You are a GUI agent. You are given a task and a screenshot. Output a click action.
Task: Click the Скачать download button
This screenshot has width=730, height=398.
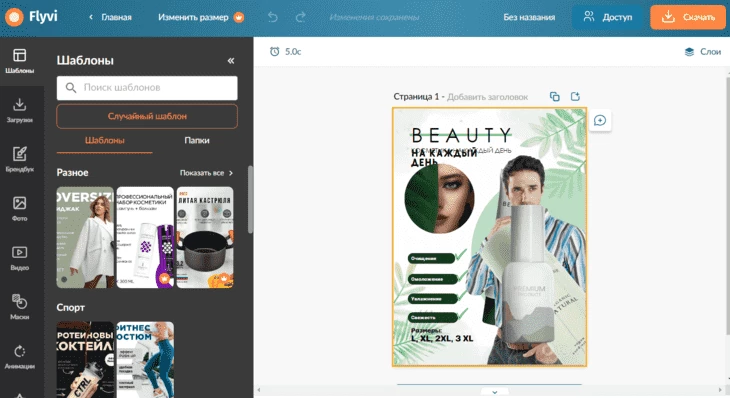[x=688, y=17]
